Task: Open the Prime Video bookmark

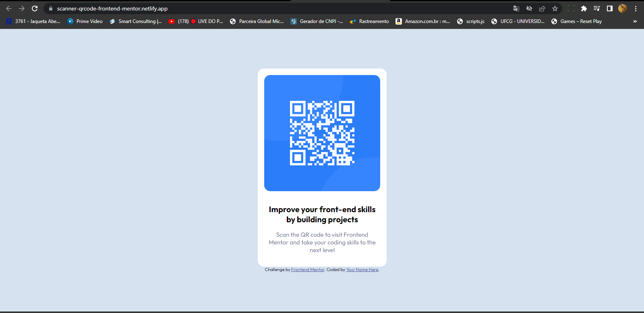Action: (85, 21)
